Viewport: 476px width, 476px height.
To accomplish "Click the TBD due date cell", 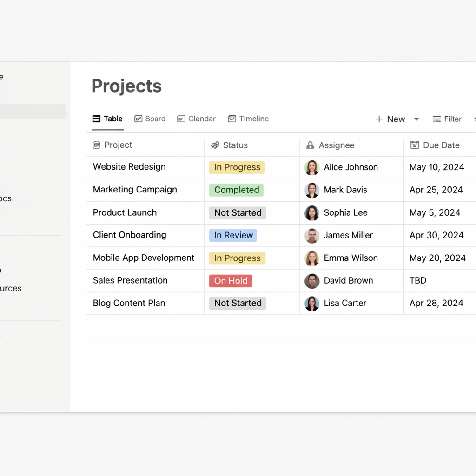I will [x=418, y=281].
